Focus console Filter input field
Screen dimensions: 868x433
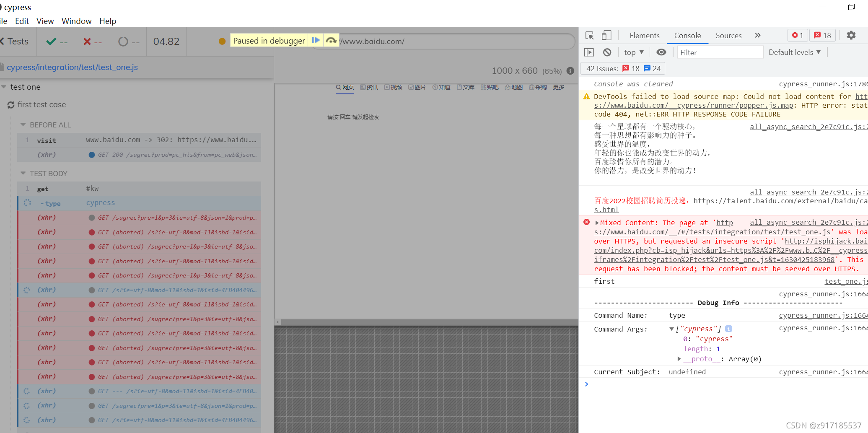point(720,52)
